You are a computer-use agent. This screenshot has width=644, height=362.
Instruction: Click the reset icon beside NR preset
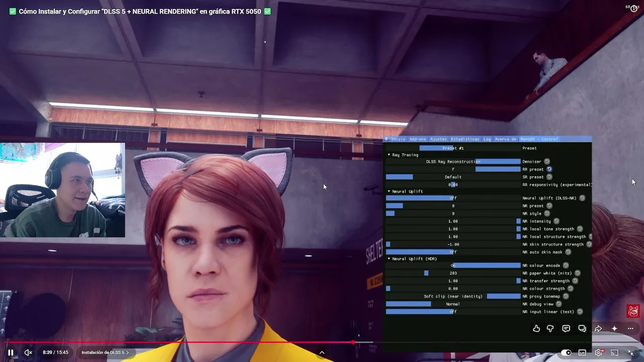tap(549, 206)
